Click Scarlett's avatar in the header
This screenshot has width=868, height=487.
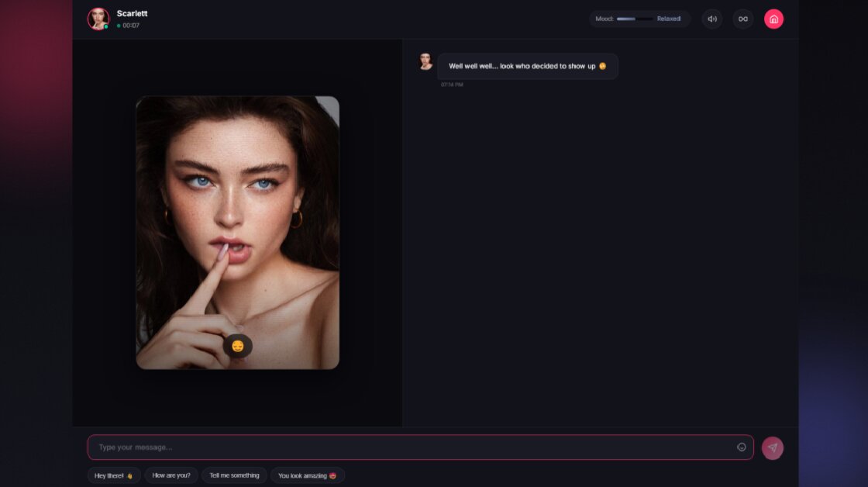click(x=98, y=19)
